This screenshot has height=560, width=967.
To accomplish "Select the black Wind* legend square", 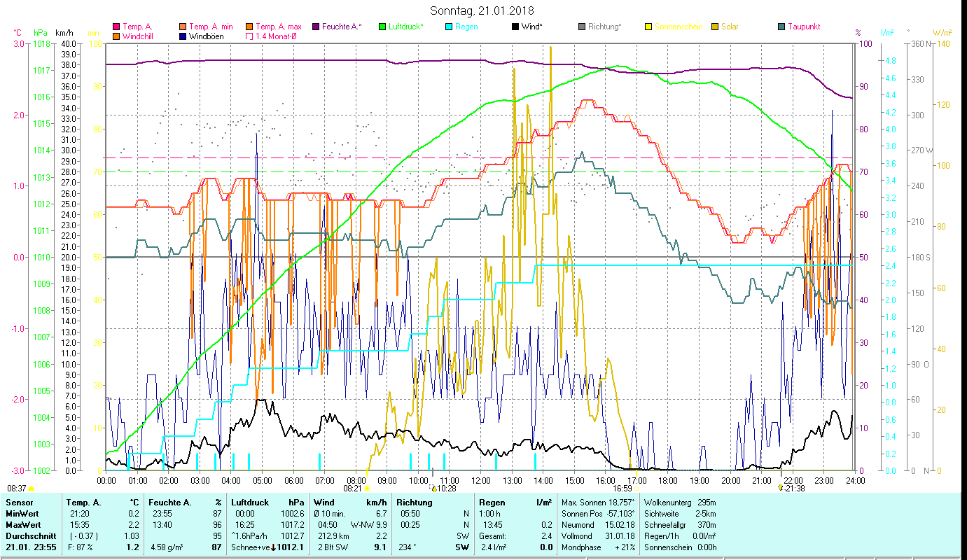I will coord(515,27).
